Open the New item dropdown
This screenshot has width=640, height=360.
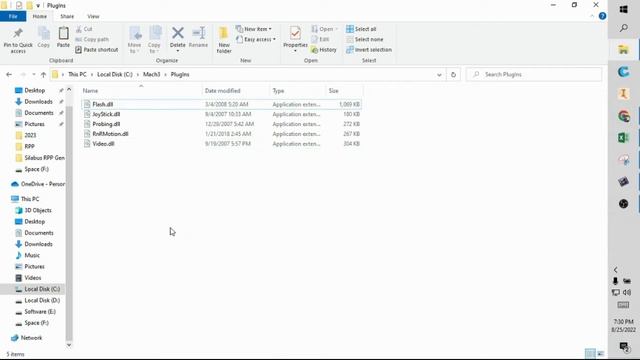(253, 29)
